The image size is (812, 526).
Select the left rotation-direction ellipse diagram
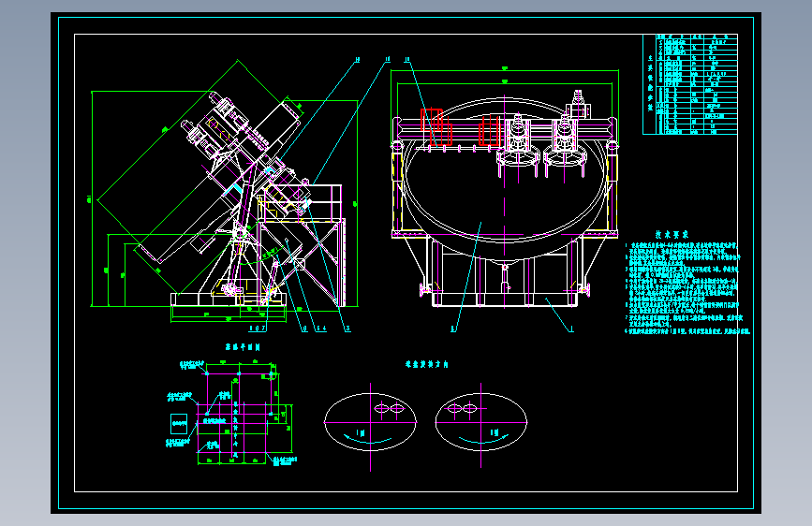click(x=370, y=422)
